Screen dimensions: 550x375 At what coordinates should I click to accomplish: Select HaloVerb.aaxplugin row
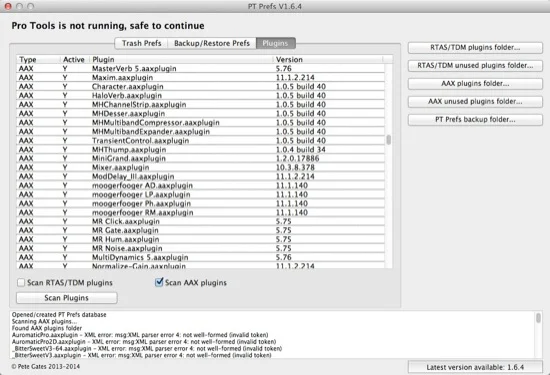pos(201,95)
